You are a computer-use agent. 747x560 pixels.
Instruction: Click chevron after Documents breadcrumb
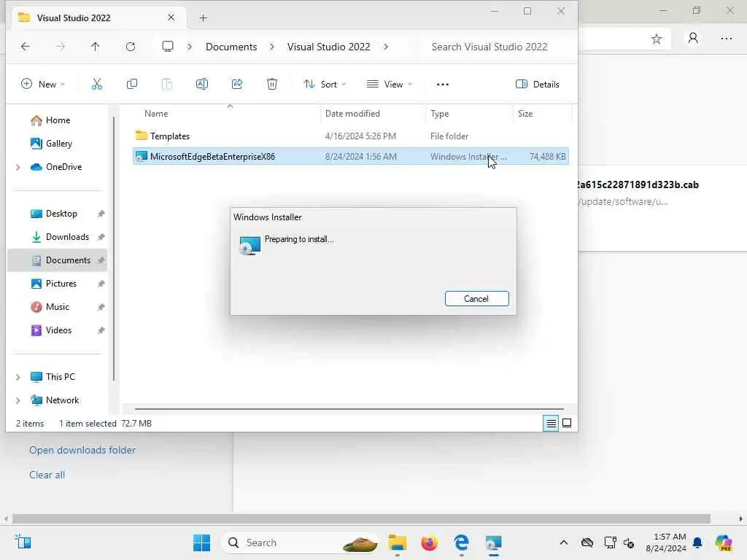click(272, 47)
